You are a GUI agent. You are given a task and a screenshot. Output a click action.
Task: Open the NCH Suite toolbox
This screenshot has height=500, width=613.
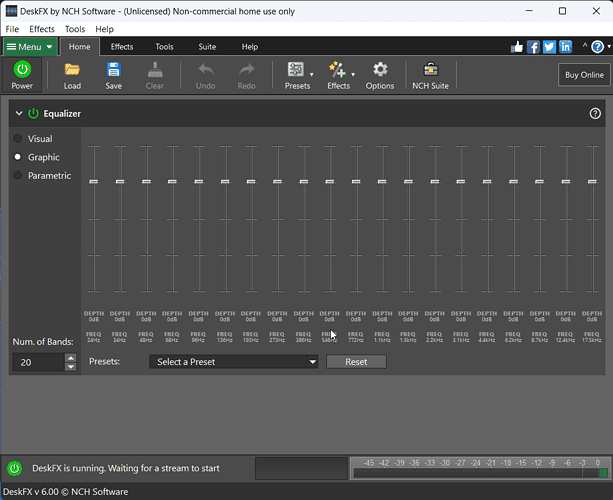430,75
